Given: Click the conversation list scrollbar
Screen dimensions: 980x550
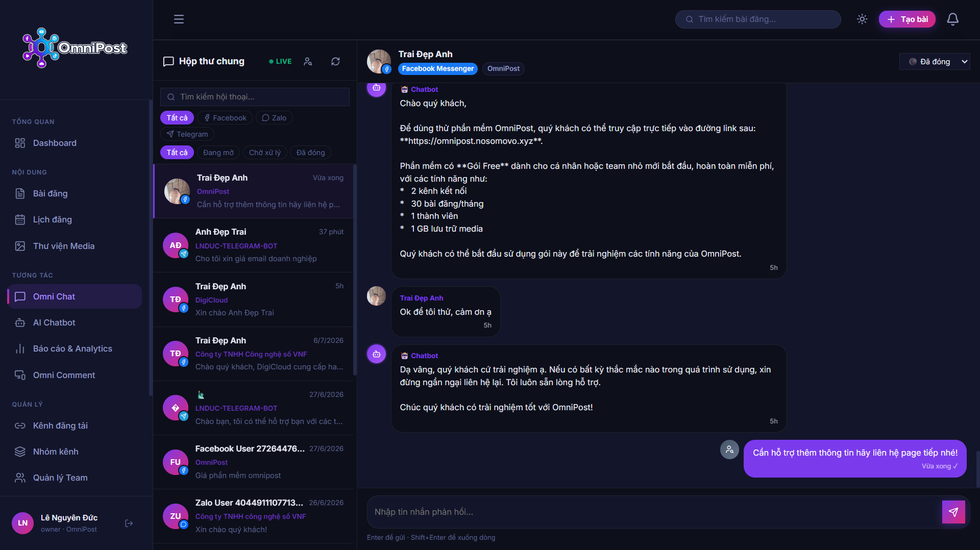Looking at the screenshot, I should point(355,270).
